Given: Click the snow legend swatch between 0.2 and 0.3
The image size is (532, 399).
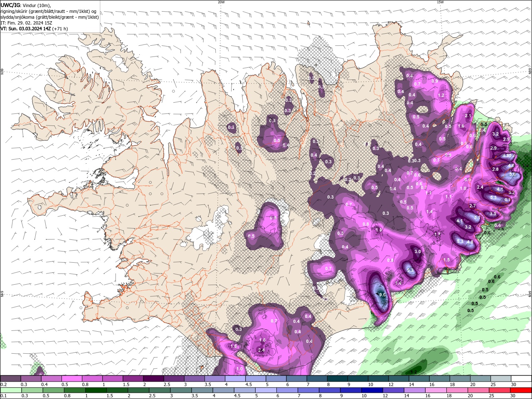Looking at the screenshot, I should (10, 379).
